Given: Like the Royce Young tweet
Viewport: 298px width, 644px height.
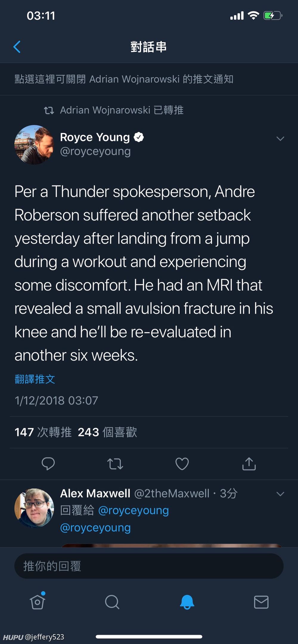Looking at the screenshot, I should [x=182, y=464].
